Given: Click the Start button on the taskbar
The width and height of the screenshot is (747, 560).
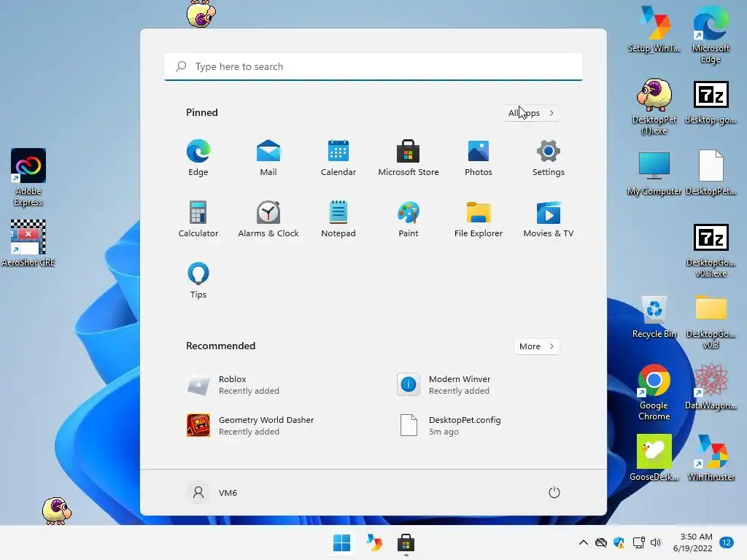Looking at the screenshot, I should point(341,542).
